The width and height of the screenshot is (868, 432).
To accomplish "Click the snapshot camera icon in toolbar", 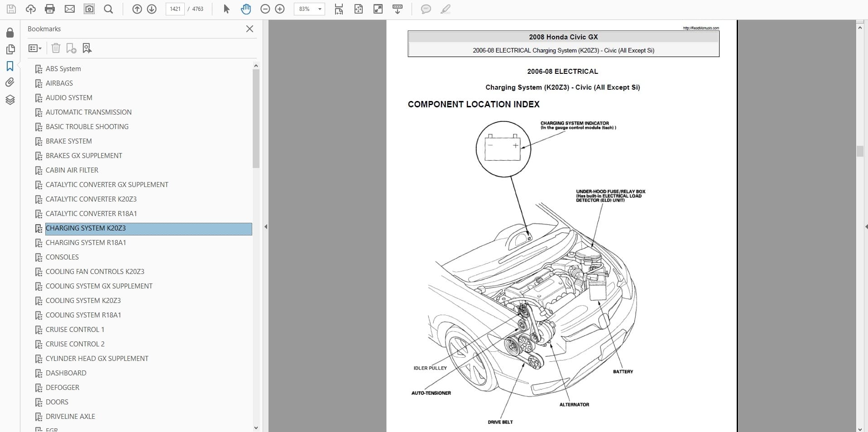I will pyautogui.click(x=89, y=9).
